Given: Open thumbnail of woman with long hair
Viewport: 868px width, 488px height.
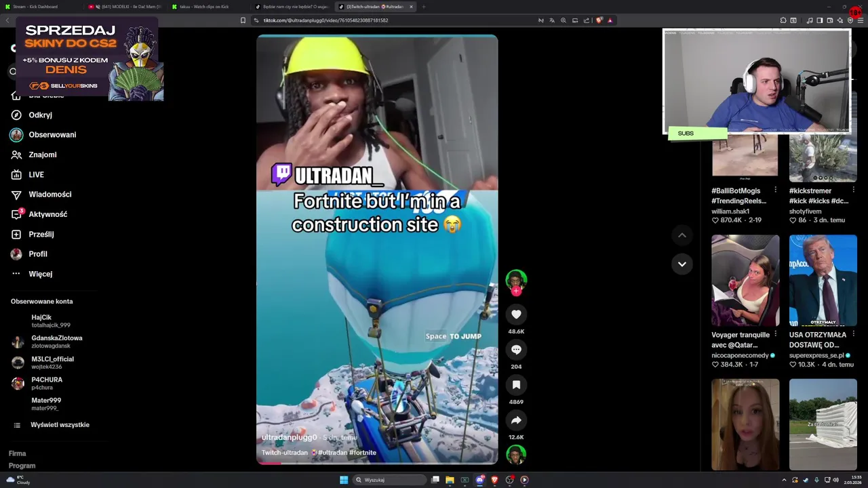Looking at the screenshot, I should coord(745,424).
